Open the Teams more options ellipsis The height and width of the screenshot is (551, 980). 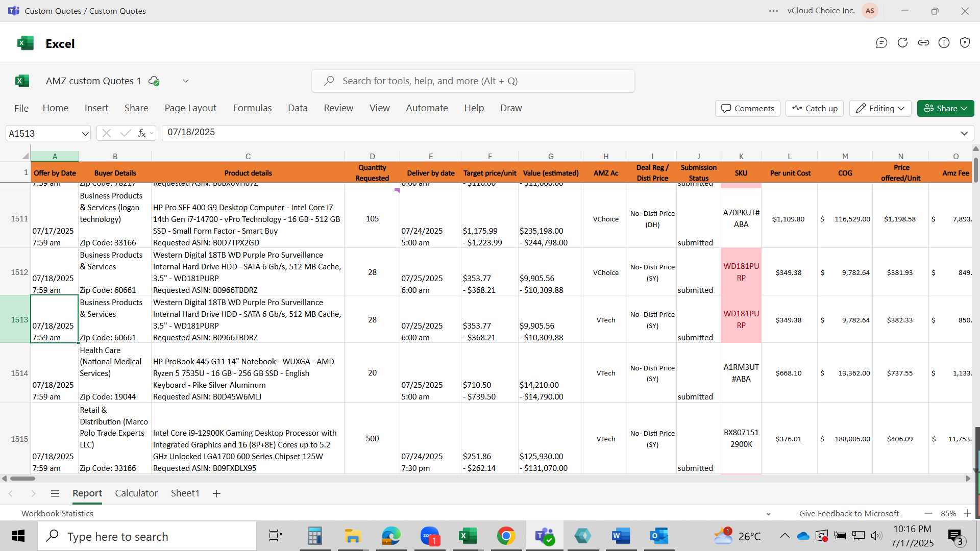[x=774, y=11]
